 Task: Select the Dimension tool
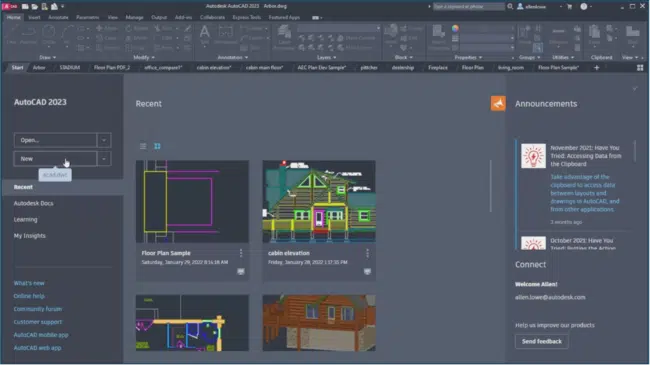pyautogui.click(x=226, y=34)
